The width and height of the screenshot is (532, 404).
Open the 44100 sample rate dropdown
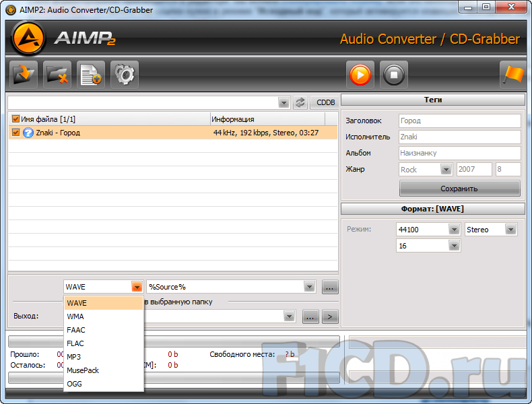click(x=454, y=230)
